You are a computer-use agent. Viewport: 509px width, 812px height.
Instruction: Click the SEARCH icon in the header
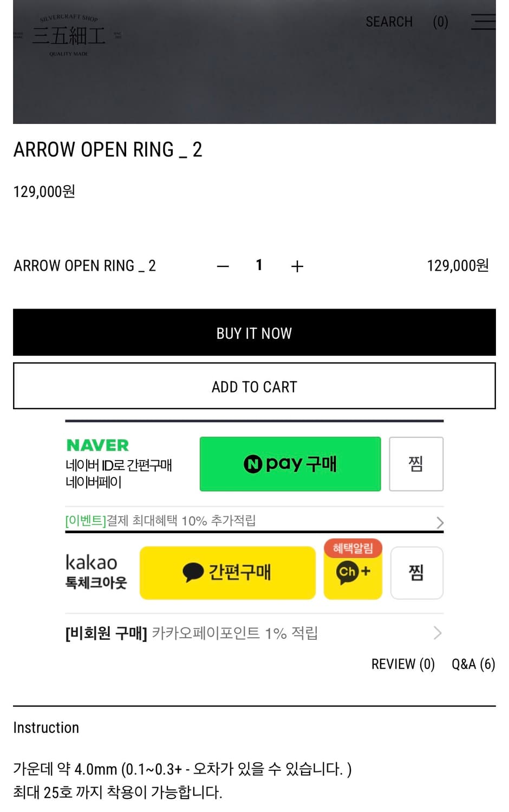point(389,22)
